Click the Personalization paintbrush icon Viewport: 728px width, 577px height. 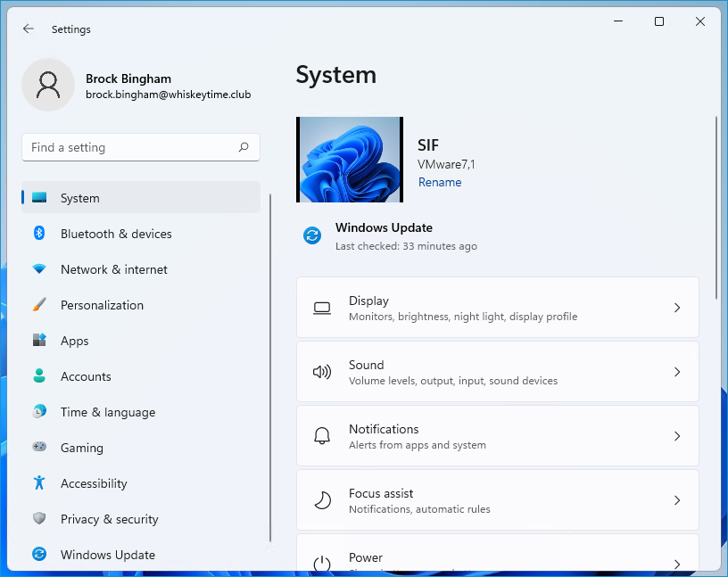(39, 305)
